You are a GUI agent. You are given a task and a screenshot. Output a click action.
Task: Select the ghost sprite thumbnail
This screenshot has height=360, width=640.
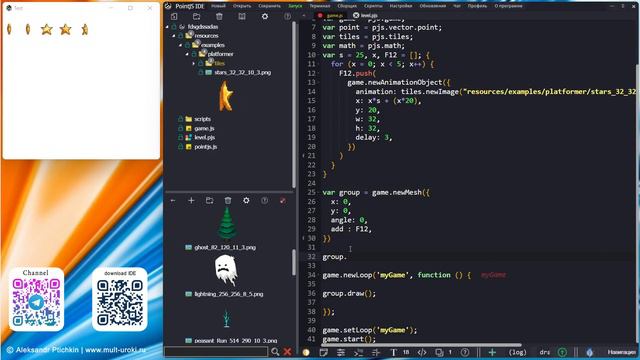click(226, 270)
